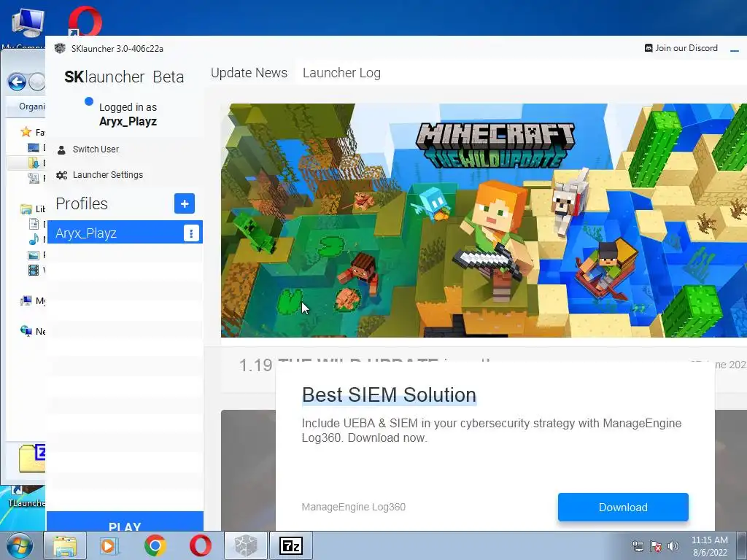Click the SKlauncher taskbar button
Image resolution: width=747 pixels, height=560 pixels.
click(x=246, y=545)
